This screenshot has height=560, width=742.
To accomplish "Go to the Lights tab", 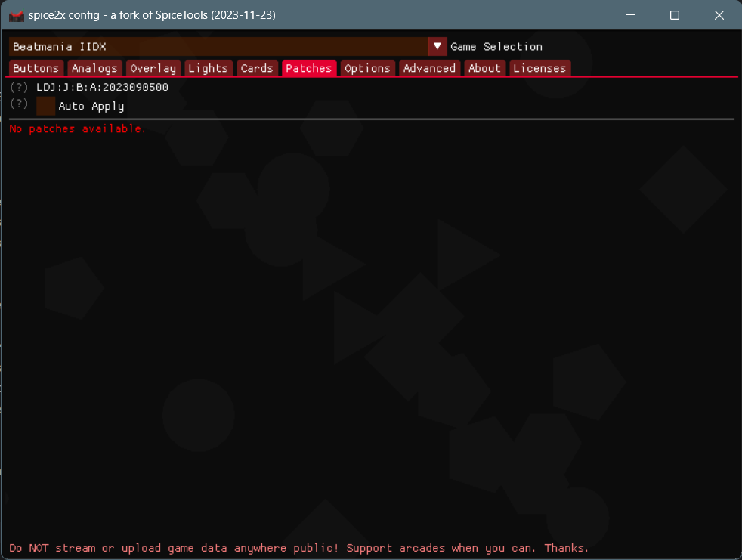I will pyautogui.click(x=209, y=68).
